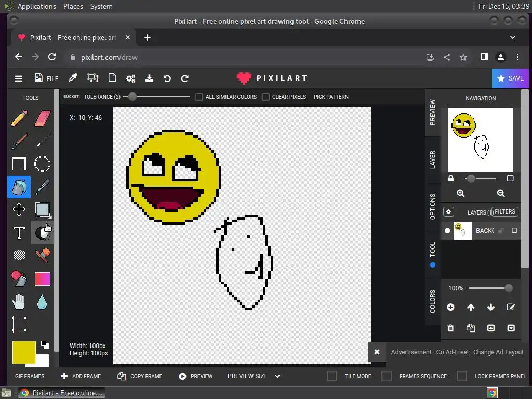Viewport: 532px width, 399px height.
Task: Click the eyedropper icon in top toolbar
Action: coord(73,78)
